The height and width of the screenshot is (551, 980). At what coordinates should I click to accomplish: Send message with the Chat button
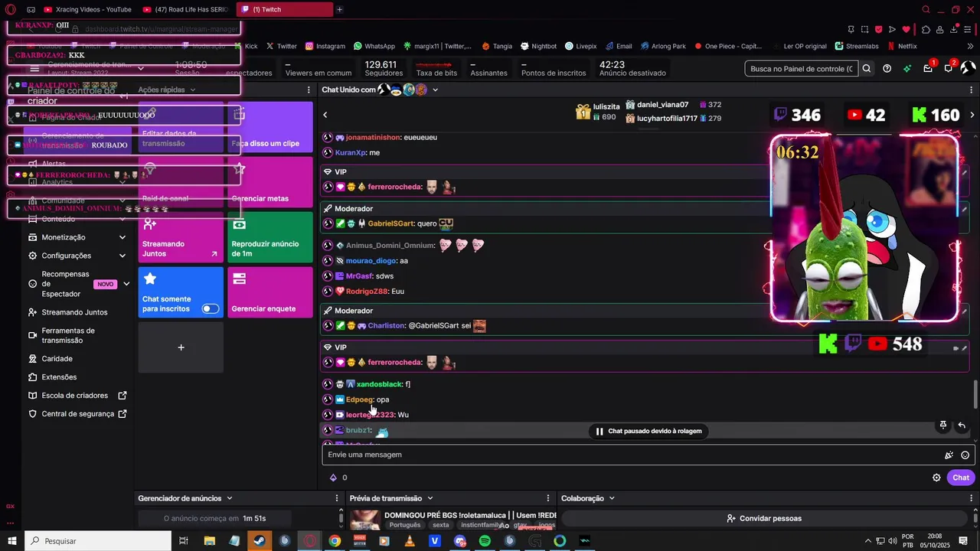961,478
